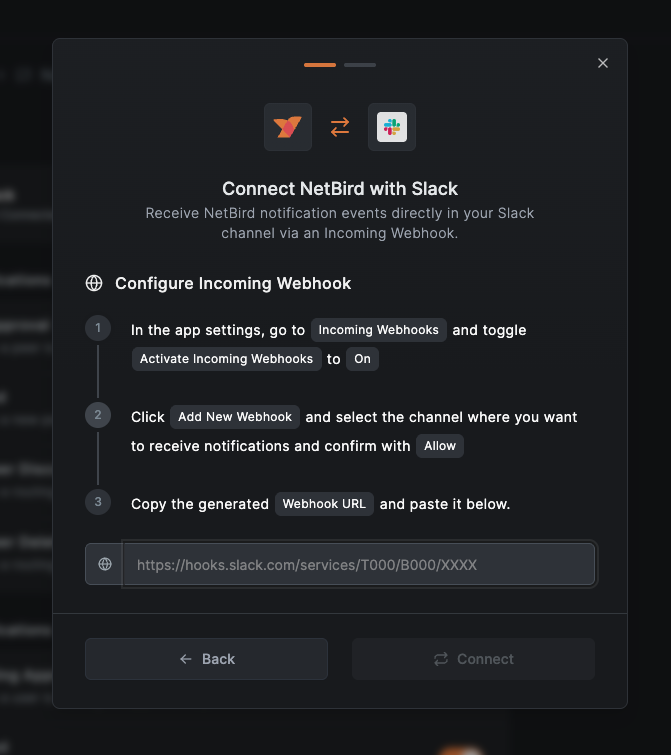This screenshot has height=755, width=671.
Task: Click the Allow label chip
Action: point(440,446)
